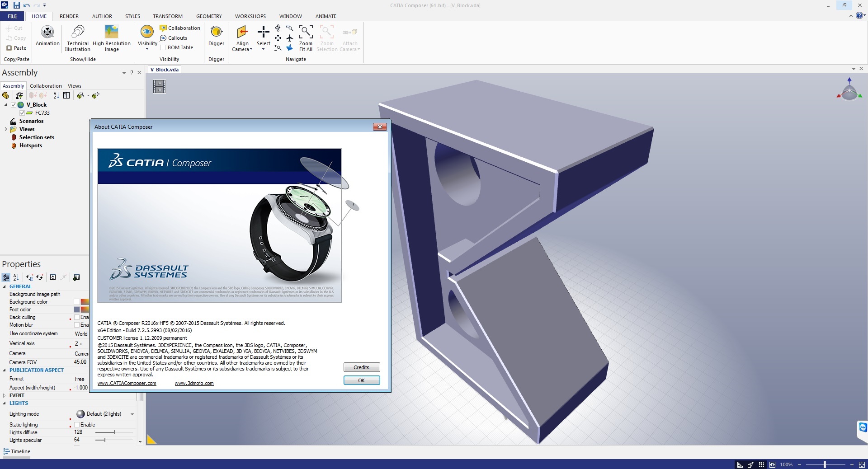This screenshot has height=469, width=868.
Task: Click the Collaboration visibility button
Action: pyautogui.click(x=180, y=28)
